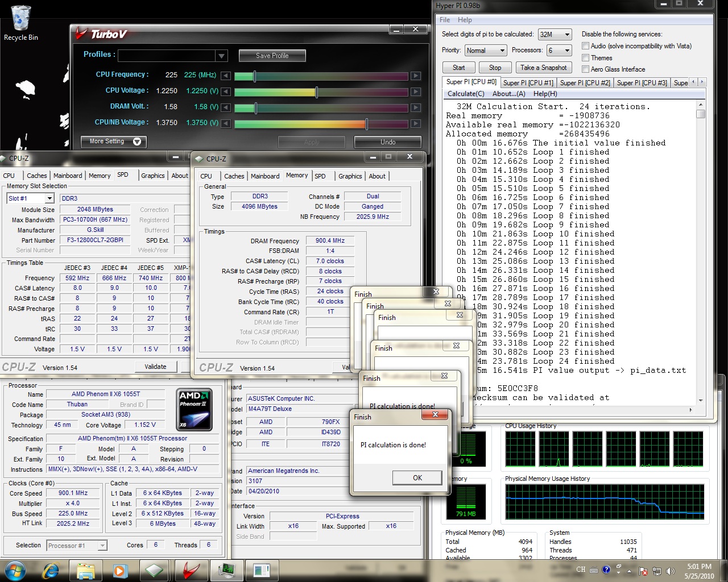Click the volume speaker tray icon
728x582 pixels.
670,571
